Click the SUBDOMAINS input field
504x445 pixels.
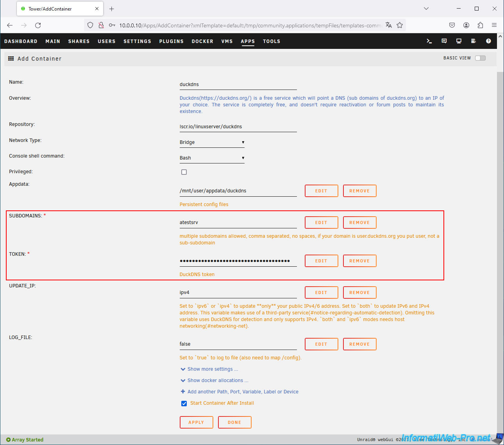coord(238,222)
